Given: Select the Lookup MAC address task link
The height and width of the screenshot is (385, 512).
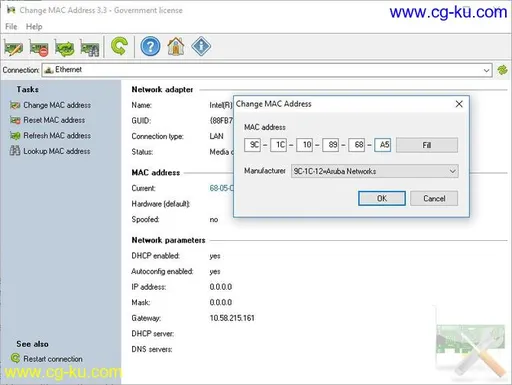Looking at the screenshot, I should (57, 151).
